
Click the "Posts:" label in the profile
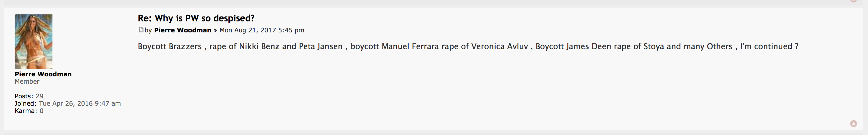coord(23,96)
